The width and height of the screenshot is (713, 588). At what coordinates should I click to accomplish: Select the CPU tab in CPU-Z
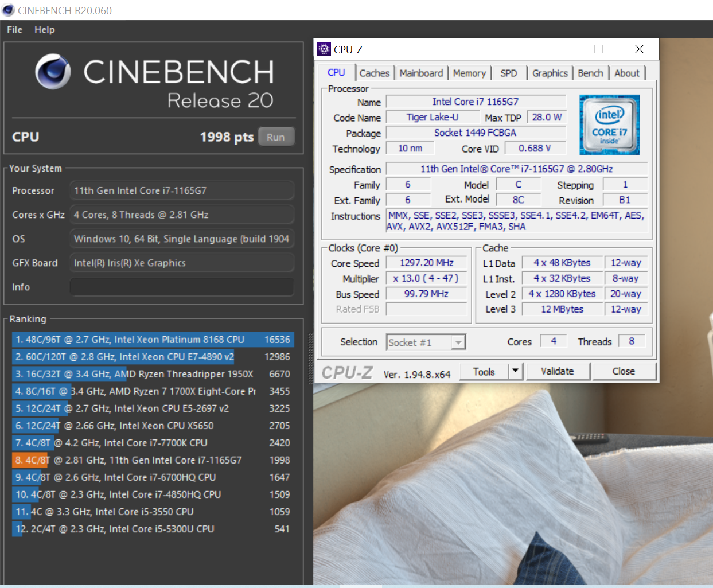pos(336,72)
